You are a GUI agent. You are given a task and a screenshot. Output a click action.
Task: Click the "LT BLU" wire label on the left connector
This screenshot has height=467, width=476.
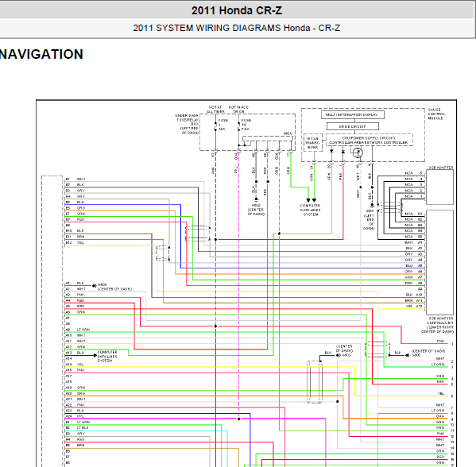pos(83,427)
